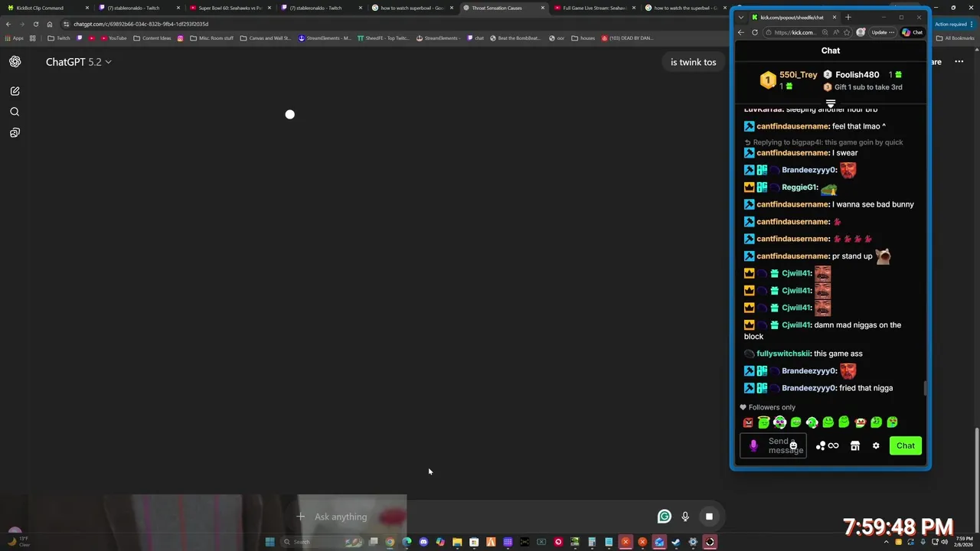
Task: Switch to 'how to watch superbowl' Google tab
Action: click(x=412, y=8)
